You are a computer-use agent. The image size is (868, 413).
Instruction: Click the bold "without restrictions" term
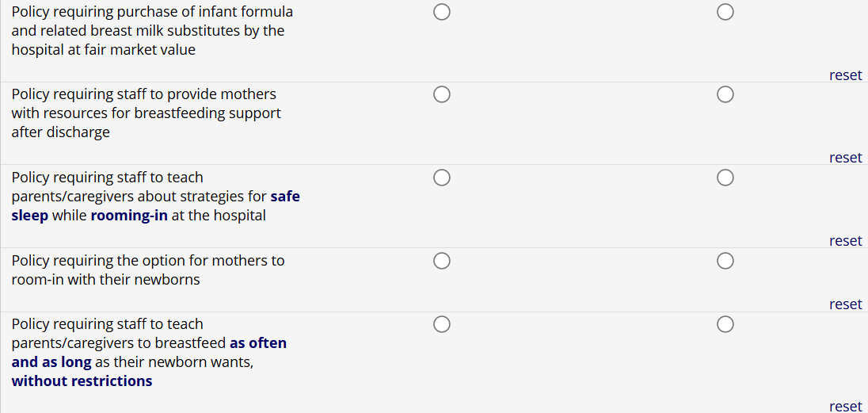[x=82, y=381]
